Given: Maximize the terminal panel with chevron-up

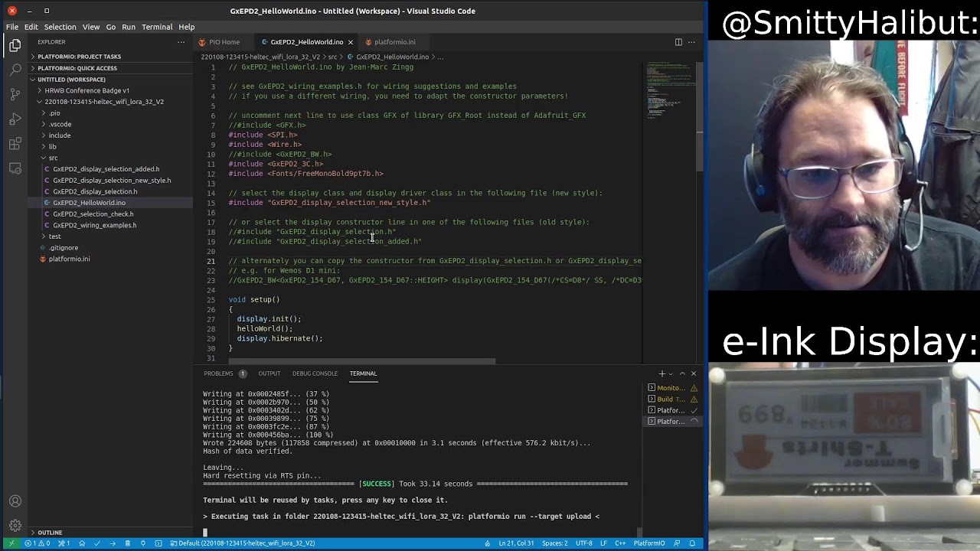Looking at the screenshot, I should click(682, 373).
